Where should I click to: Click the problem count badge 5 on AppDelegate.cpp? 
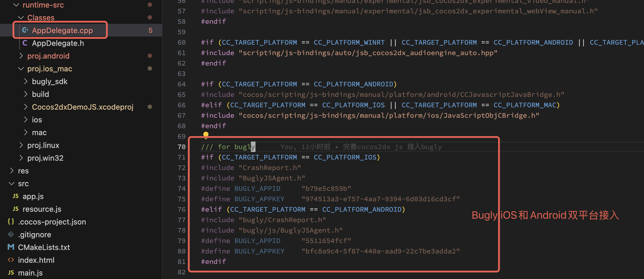[150, 30]
